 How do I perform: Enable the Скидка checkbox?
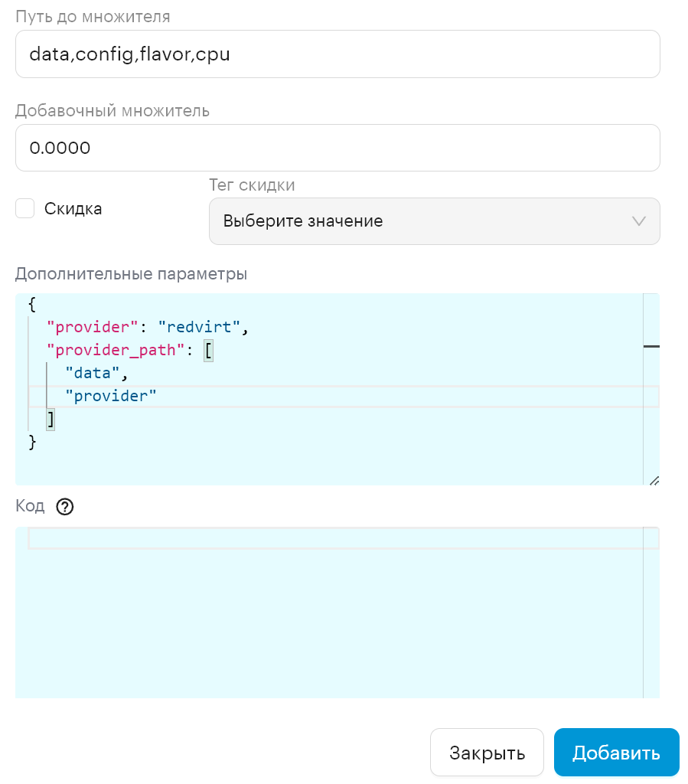pos(25,208)
